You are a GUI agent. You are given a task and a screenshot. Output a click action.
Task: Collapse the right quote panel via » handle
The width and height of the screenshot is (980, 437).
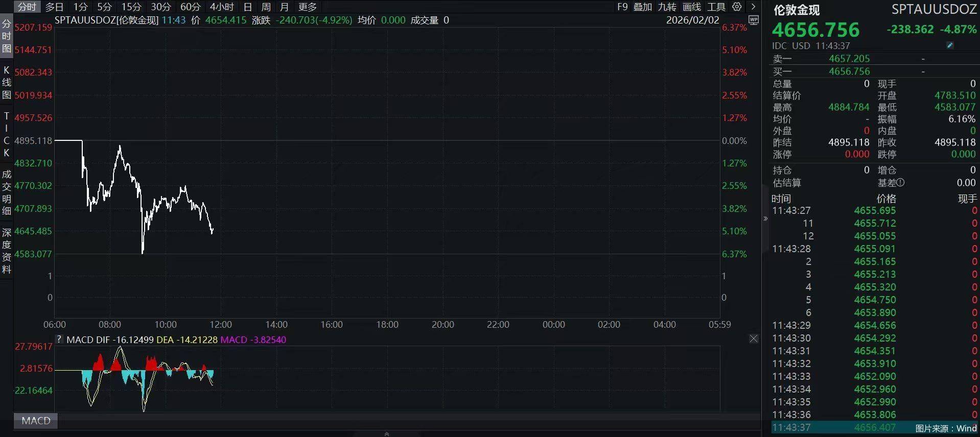[765, 218]
